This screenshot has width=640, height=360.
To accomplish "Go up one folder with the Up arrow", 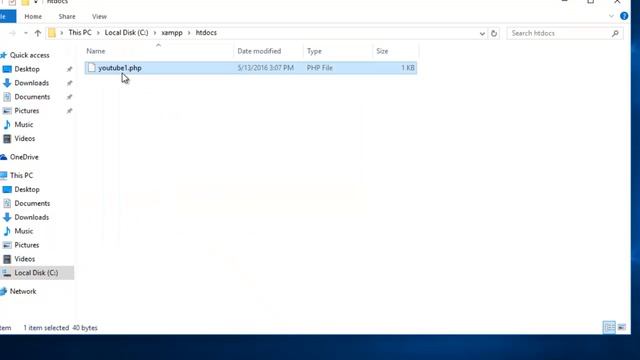I will [38, 33].
